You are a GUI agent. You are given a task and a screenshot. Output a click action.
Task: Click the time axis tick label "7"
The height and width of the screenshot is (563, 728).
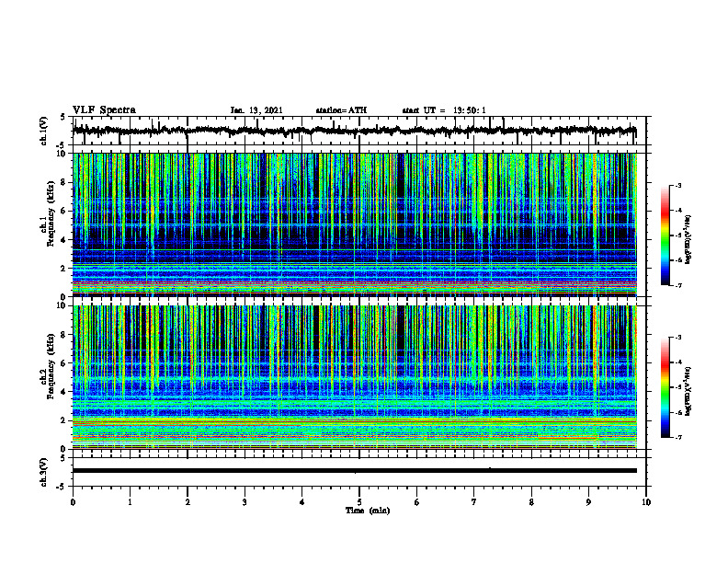click(x=474, y=502)
